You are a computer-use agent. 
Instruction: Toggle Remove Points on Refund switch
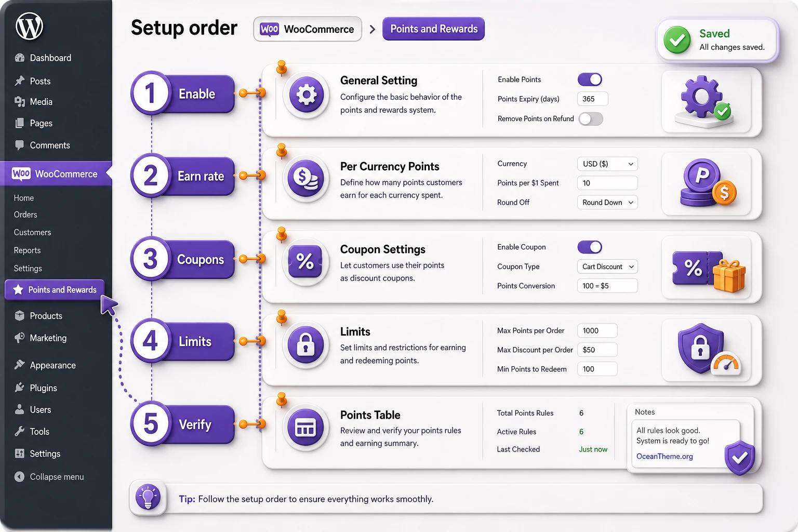(x=591, y=119)
